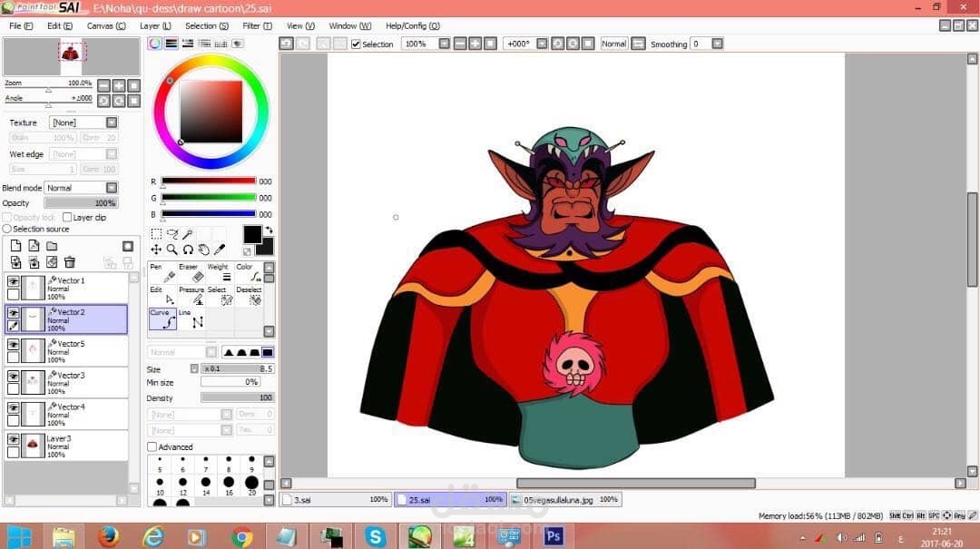Flip the canvas view horizontally in the toolbar
Image resolution: width=980 pixels, height=549 pixels.
[638, 44]
